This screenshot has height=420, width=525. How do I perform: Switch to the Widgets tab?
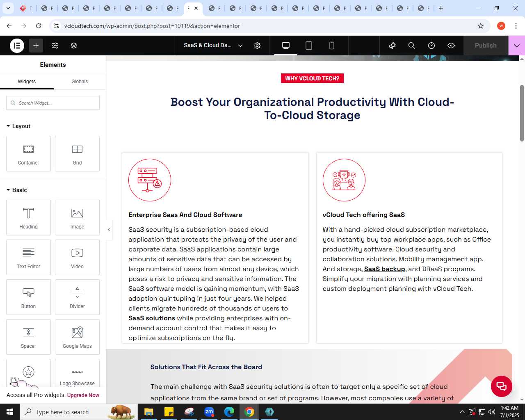27,82
